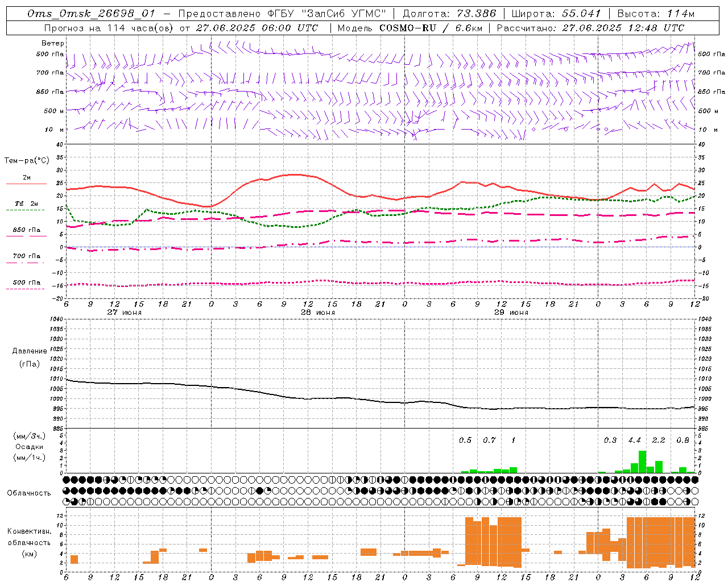Click the 0.7 precipitation total

pos(489,440)
